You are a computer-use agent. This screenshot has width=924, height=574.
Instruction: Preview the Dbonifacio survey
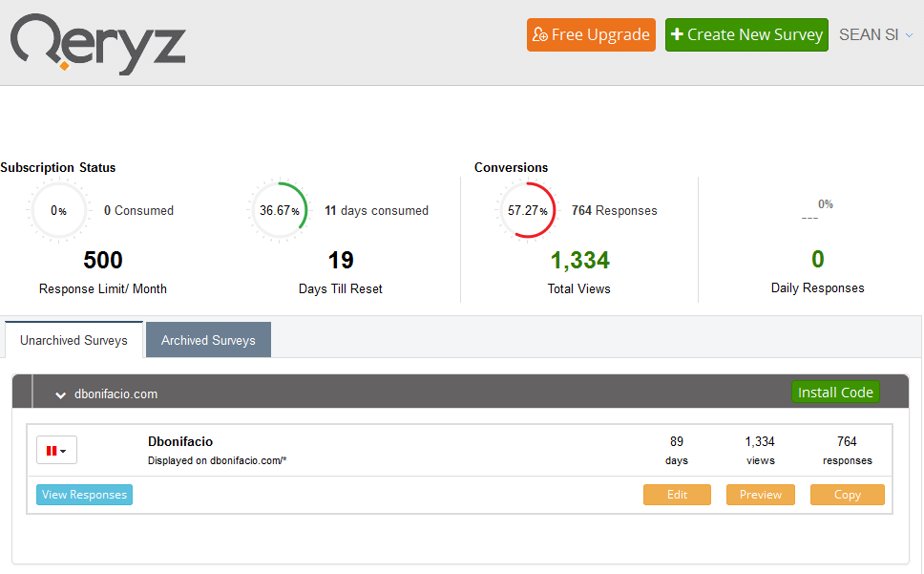point(760,495)
